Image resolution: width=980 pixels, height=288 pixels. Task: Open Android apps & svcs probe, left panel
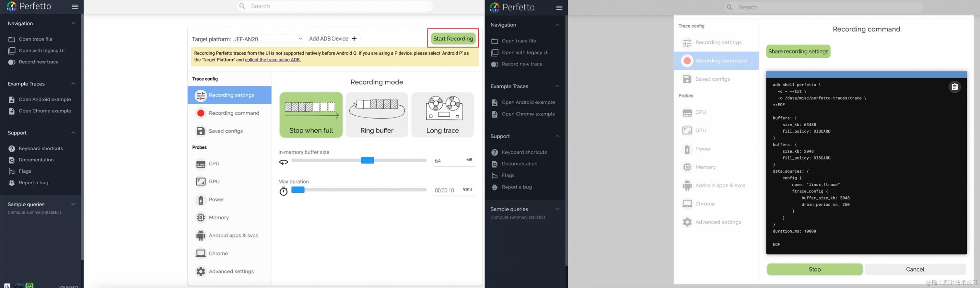click(x=229, y=236)
